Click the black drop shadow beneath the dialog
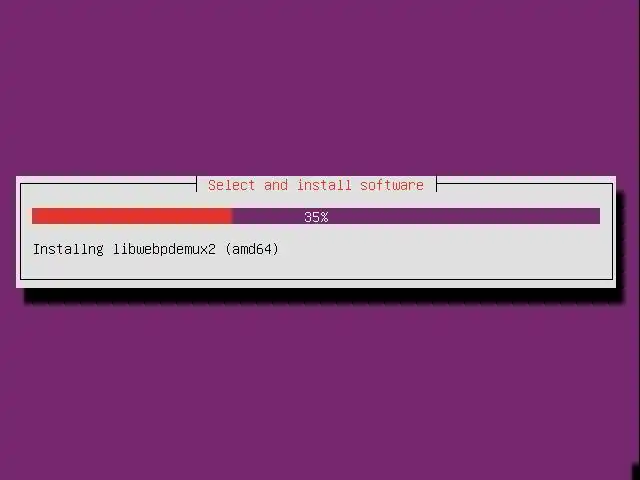Image resolution: width=640 pixels, height=480 pixels. pyautogui.click(x=322, y=296)
